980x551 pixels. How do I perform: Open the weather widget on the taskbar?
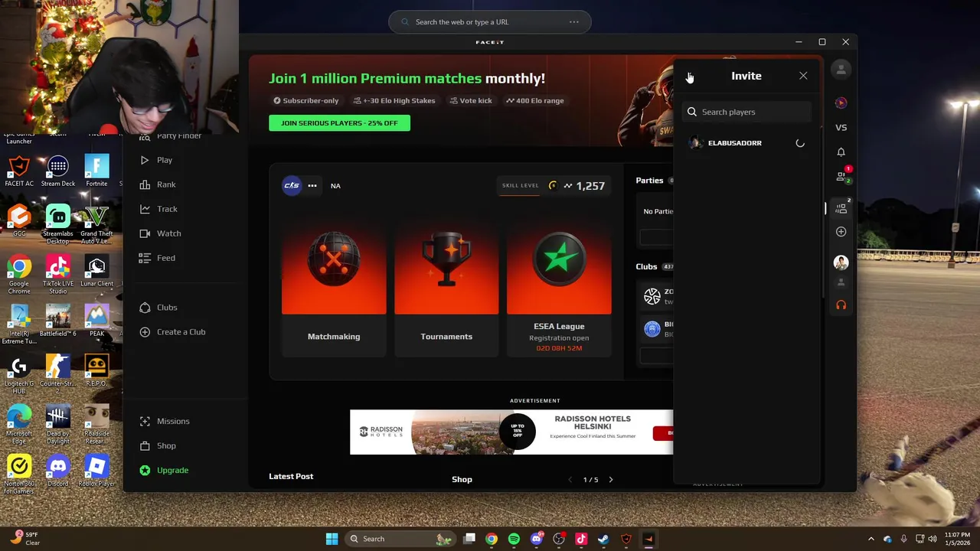(x=23, y=539)
